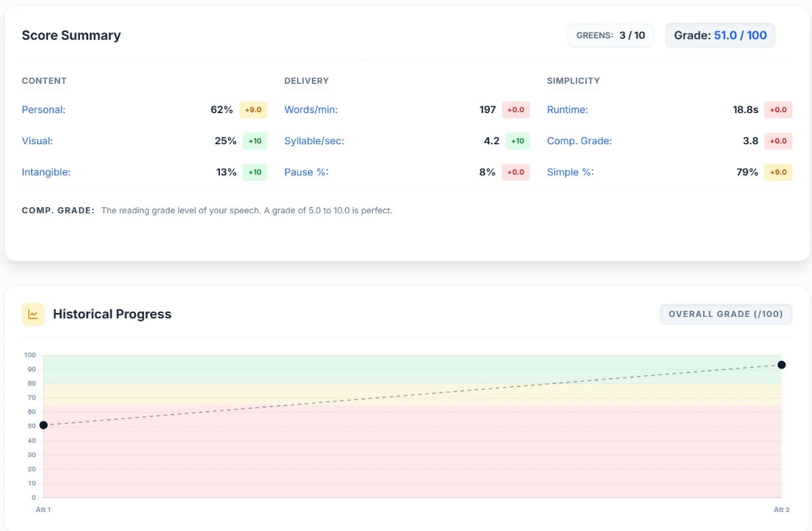
Task: Click the Grade 51.0 / 100 badge
Action: [x=720, y=35]
